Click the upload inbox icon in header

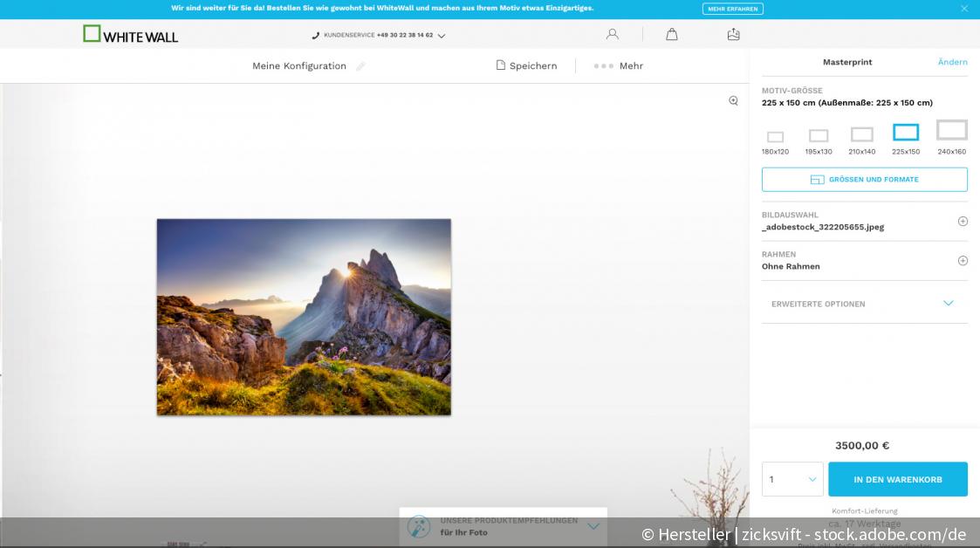(733, 34)
